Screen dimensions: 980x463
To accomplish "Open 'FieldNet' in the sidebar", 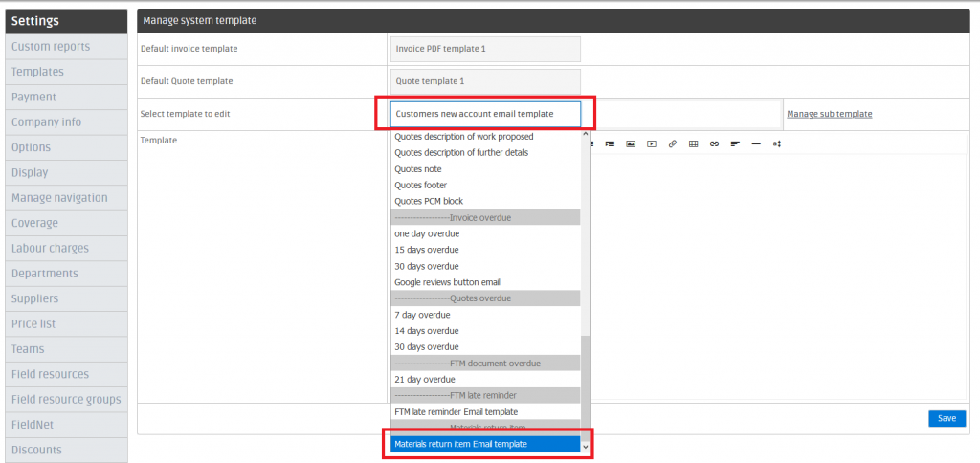I will 66,425.
